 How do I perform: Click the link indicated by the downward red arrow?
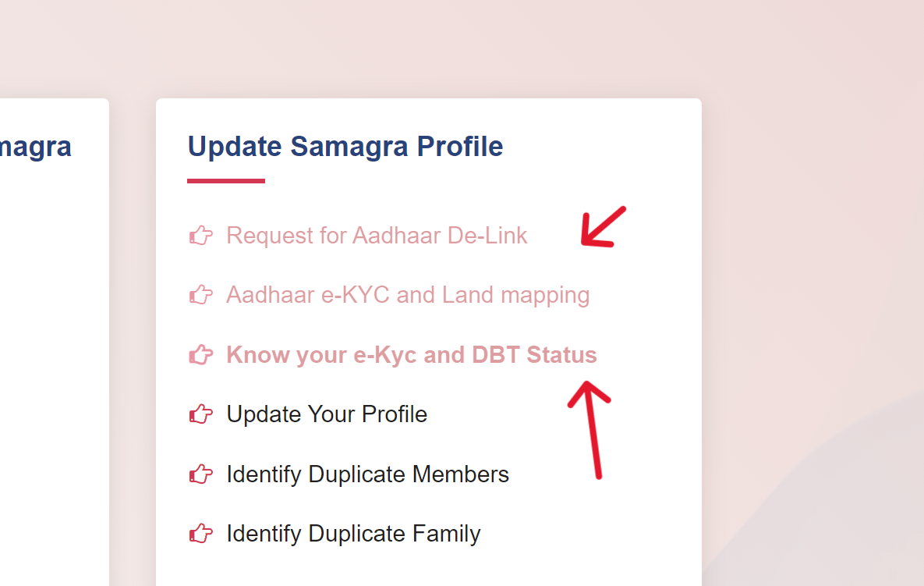pyautogui.click(x=377, y=235)
